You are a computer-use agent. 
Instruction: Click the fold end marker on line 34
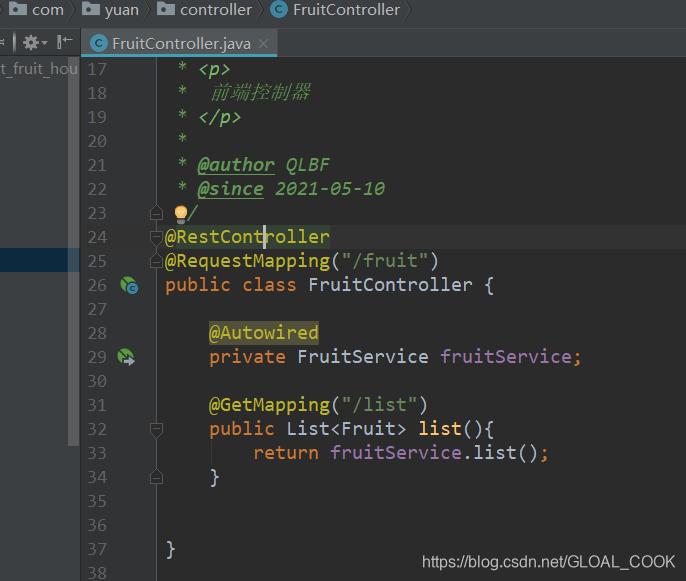click(156, 477)
